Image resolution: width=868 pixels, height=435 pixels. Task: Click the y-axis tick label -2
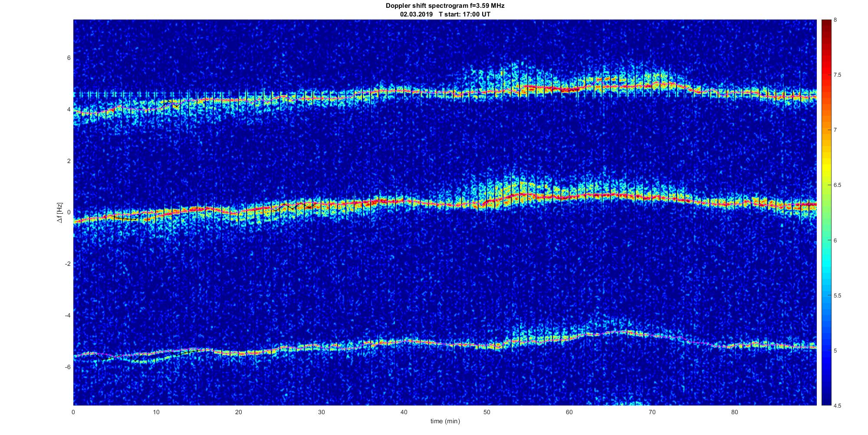67,264
